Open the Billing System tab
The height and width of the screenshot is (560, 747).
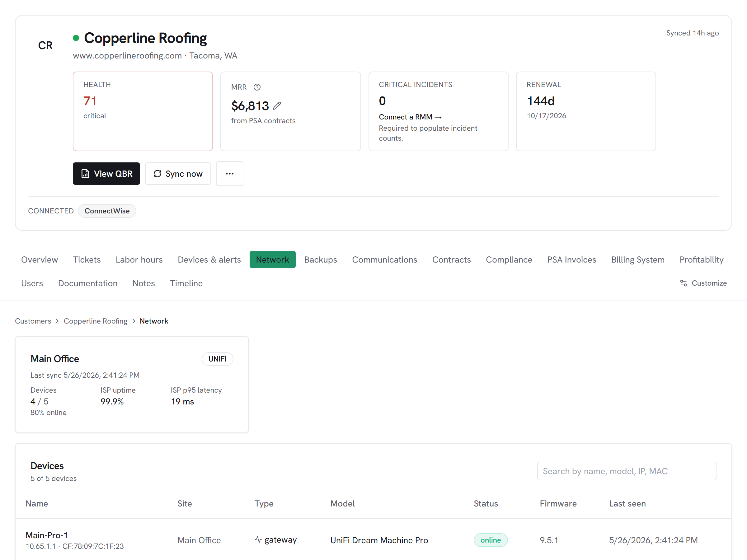(x=638, y=259)
